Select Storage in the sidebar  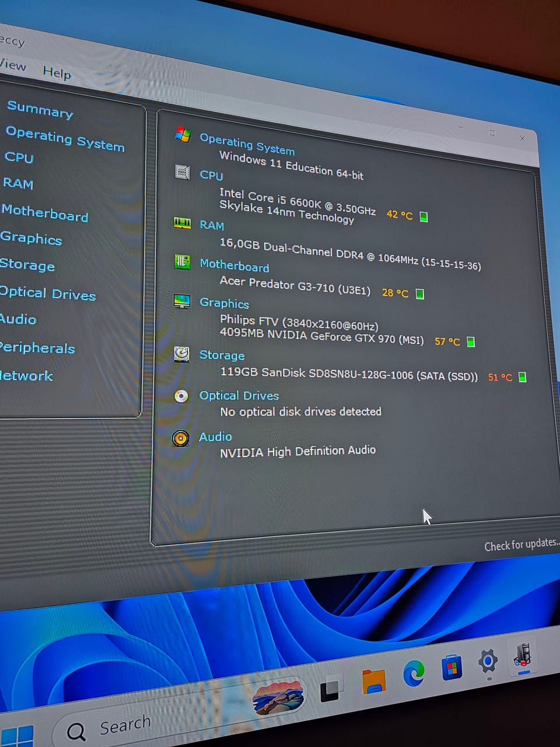point(27,265)
